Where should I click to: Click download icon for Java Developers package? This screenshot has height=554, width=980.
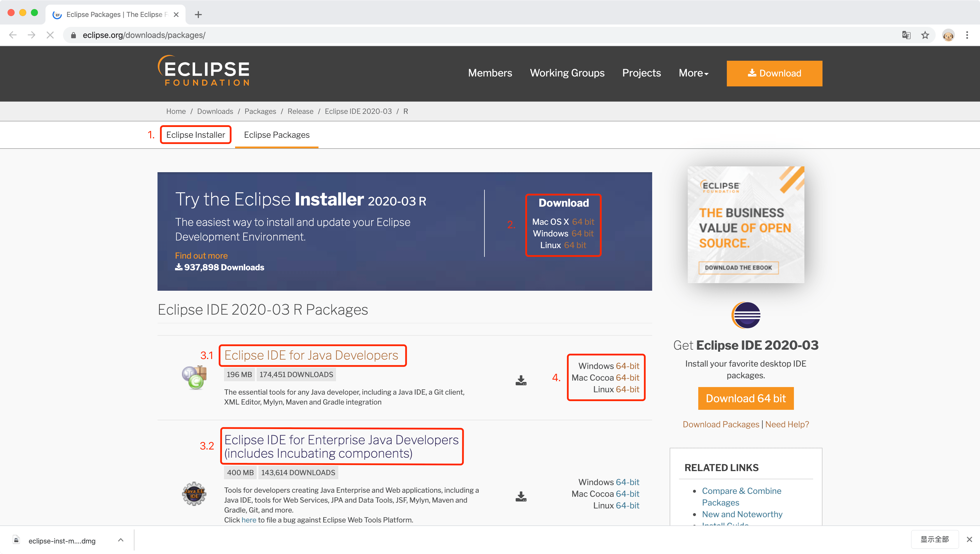(x=521, y=380)
